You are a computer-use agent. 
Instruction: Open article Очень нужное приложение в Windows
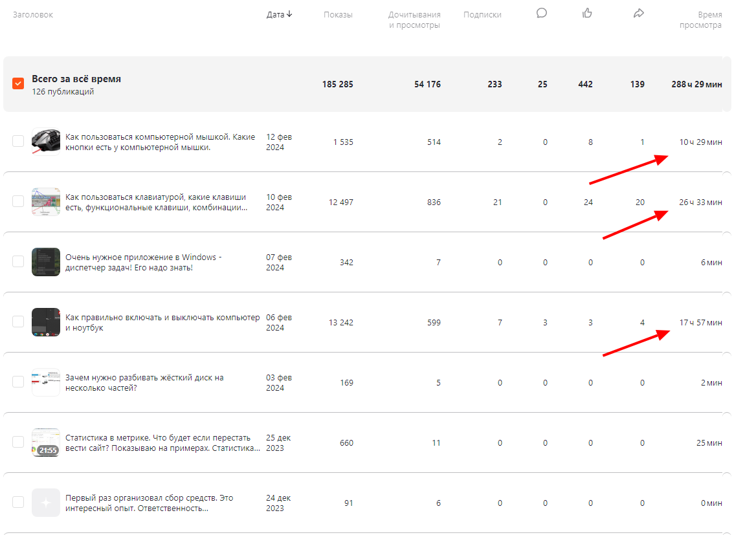(144, 263)
